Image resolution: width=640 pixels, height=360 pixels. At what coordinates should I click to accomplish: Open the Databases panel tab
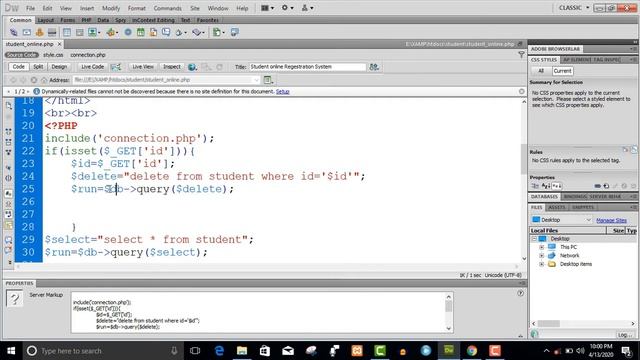click(x=544, y=197)
